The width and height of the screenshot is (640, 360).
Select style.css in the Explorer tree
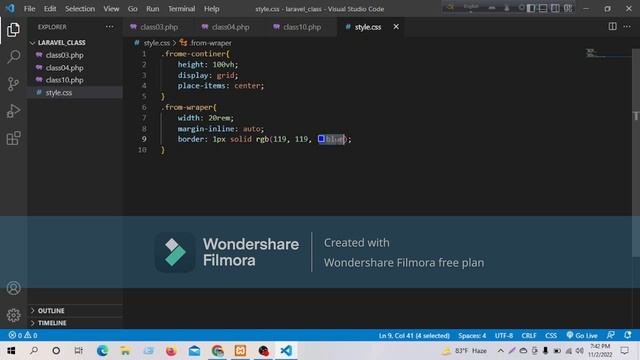click(59, 93)
